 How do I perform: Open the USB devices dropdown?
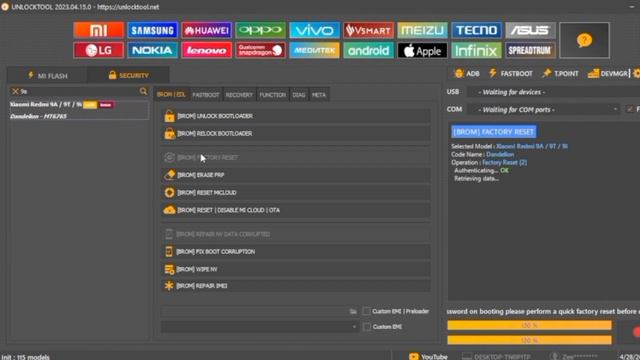(553, 92)
